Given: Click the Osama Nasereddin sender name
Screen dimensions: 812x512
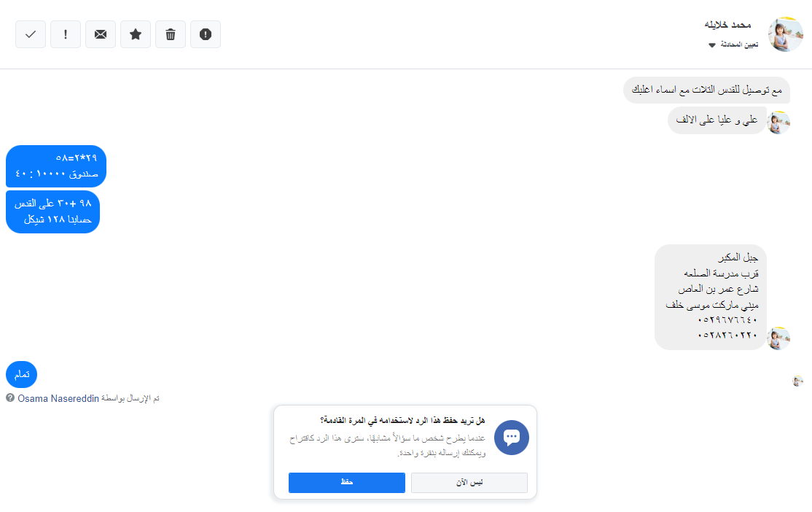Looking at the screenshot, I should coord(58,398).
